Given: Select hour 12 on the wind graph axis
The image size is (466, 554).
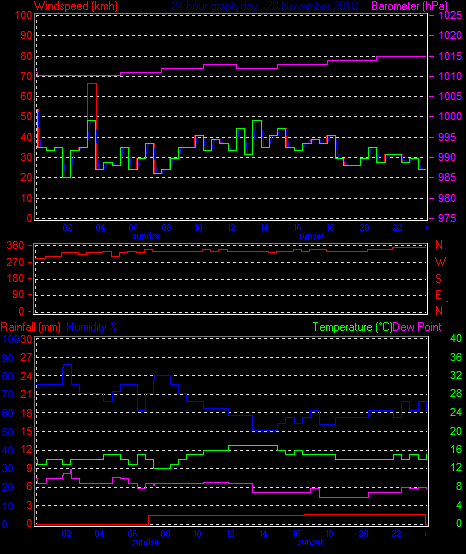Looking at the screenshot, I should tap(231, 228).
